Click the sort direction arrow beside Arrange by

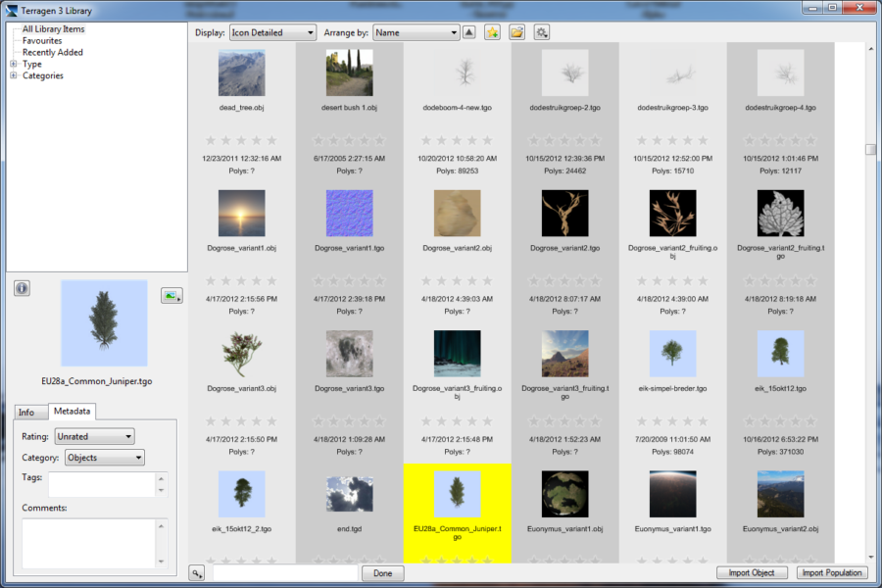point(470,31)
